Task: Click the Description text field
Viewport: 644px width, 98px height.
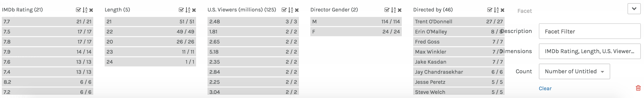Action: click(589, 31)
